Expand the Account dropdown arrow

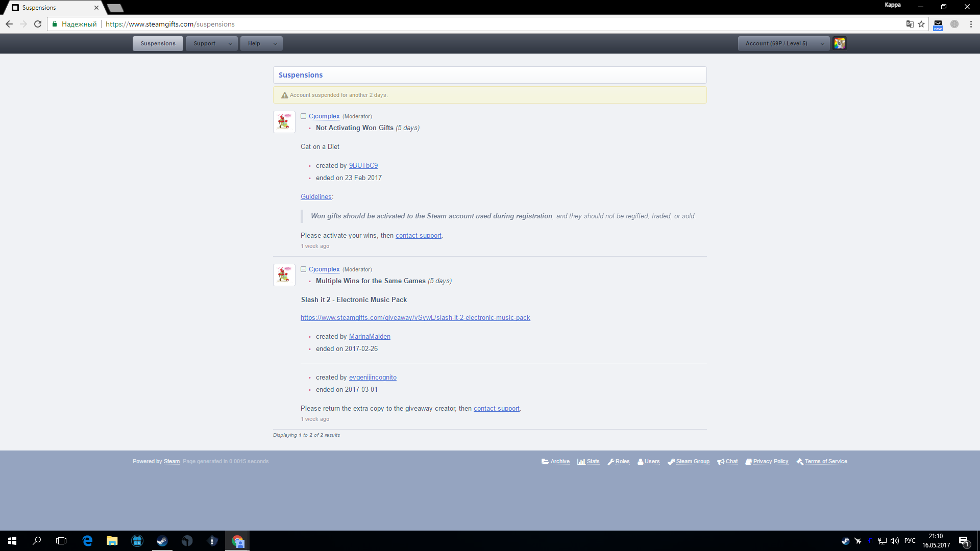point(822,43)
